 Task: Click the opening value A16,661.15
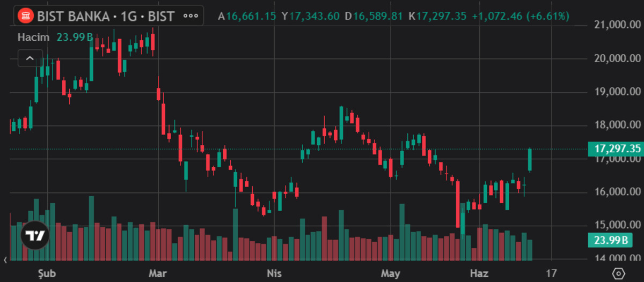[x=247, y=16]
